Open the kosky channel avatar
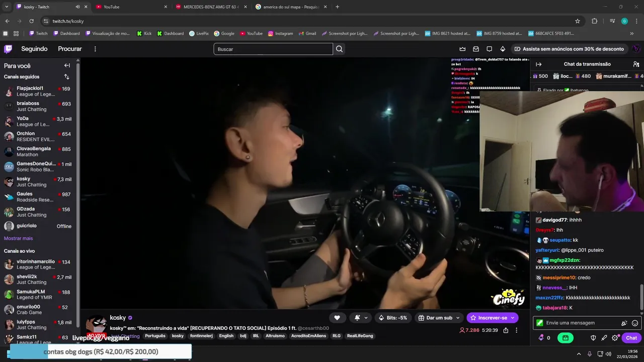This screenshot has width=644, height=362. point(96,325)
